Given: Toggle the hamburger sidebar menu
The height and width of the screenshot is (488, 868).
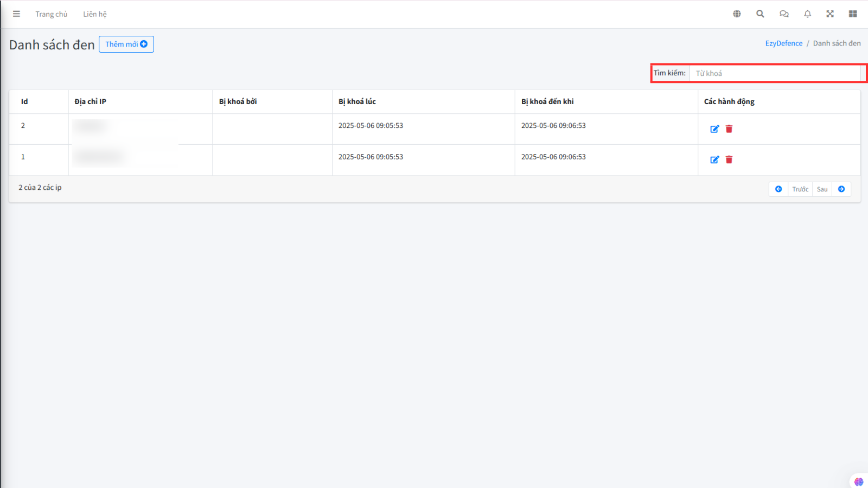Looking at the screenshot, I should (x=16, y=14).
